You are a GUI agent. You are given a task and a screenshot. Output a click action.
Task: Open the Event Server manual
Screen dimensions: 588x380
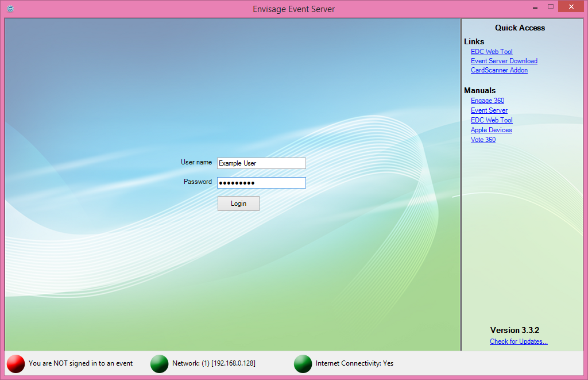pos(489,110)
